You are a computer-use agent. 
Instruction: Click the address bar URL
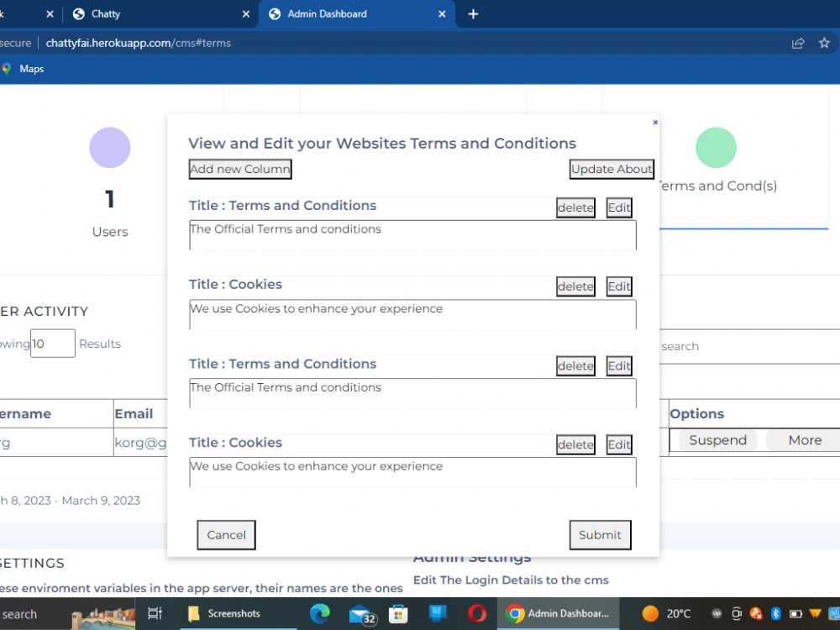(139, 43)
